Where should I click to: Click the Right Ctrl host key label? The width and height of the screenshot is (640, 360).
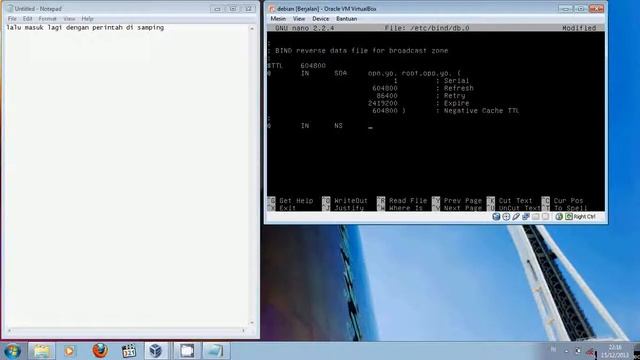pos(584,217)
